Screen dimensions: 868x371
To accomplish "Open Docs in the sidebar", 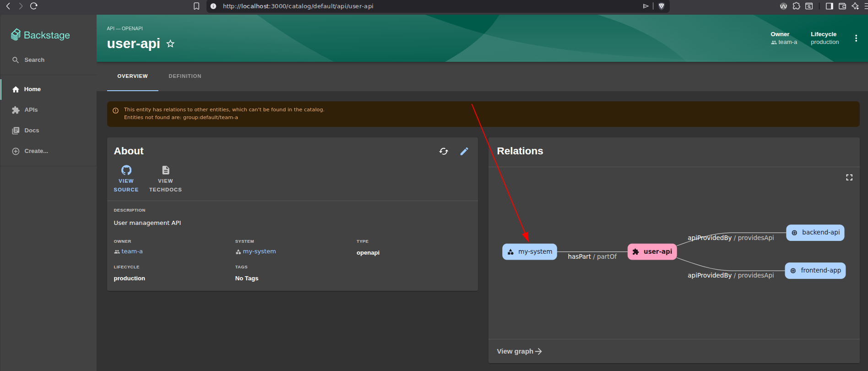I will click(x=48, y=131).
